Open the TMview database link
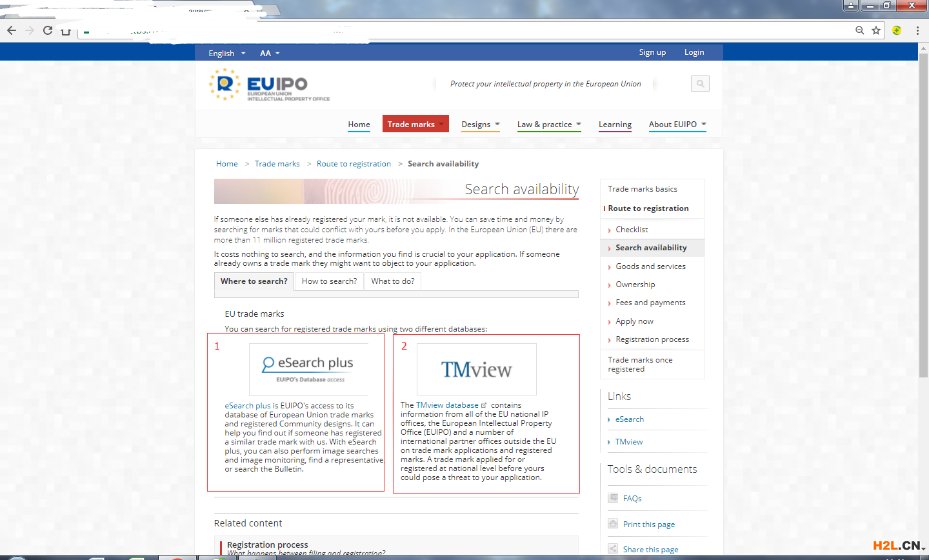Screen dimensions: 929x560 coord(447,405)
